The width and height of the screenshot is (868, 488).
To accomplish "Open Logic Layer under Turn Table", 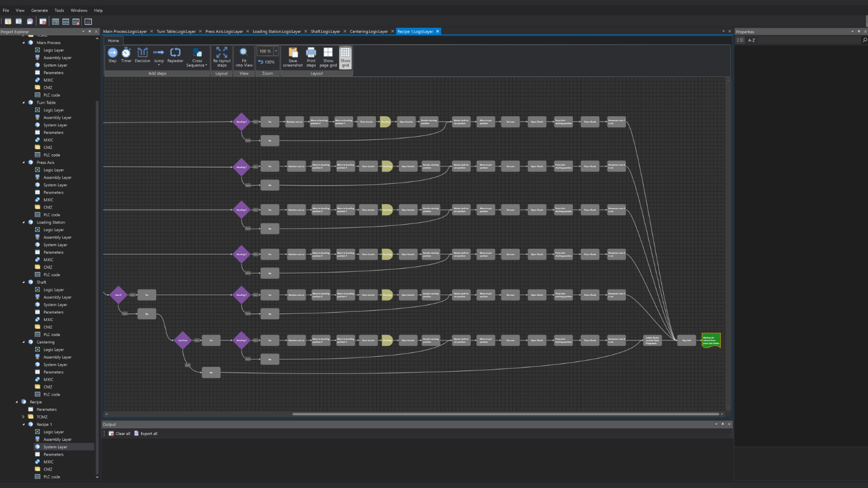I will click(53, 110).
